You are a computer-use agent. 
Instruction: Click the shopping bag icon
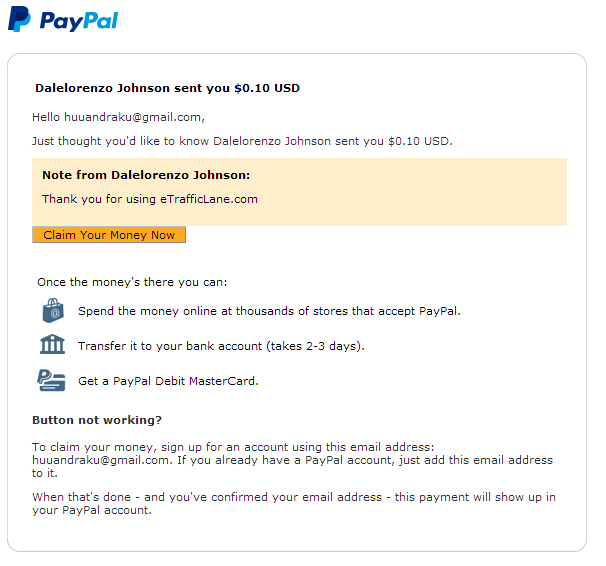(x=53, y=310)
